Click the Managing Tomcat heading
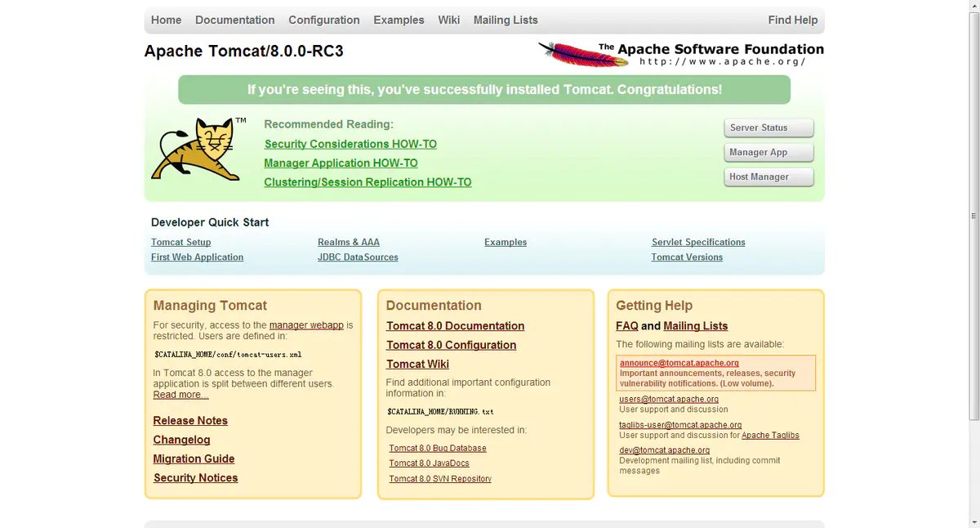 pos(210,306)
